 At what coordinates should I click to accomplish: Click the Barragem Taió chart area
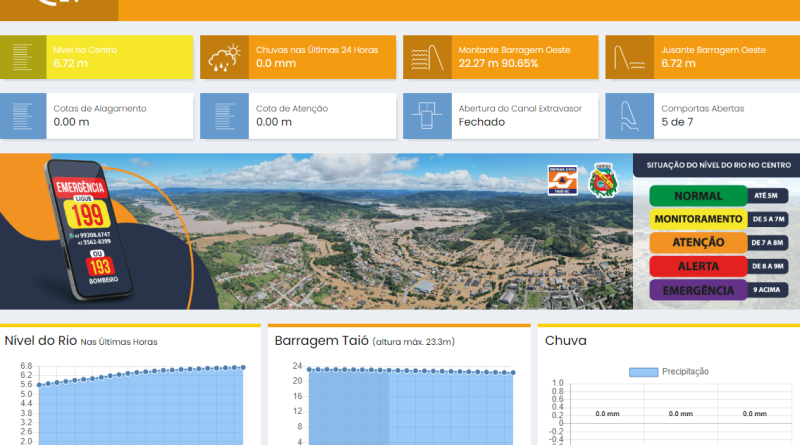(x=411, y=406)
